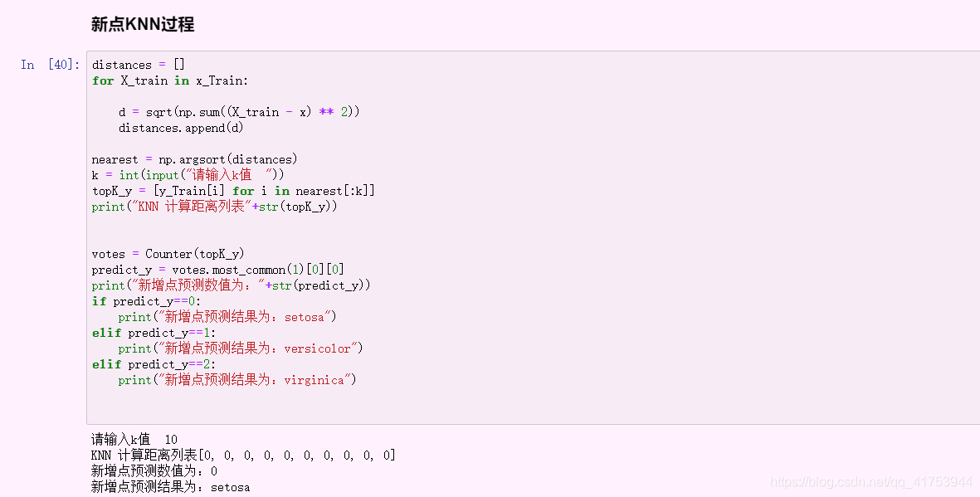
Task: Click the k = int(input line
Action: (x=188, y=175)
